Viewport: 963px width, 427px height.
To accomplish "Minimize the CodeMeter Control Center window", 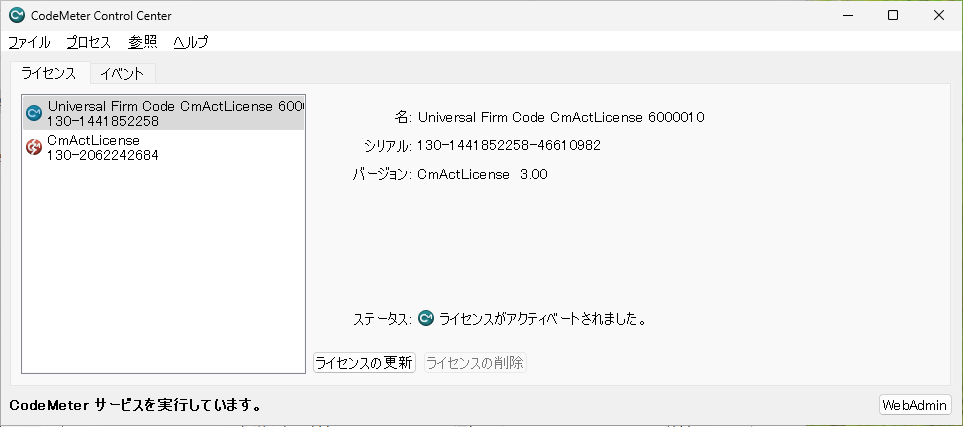I will [847, 15].
